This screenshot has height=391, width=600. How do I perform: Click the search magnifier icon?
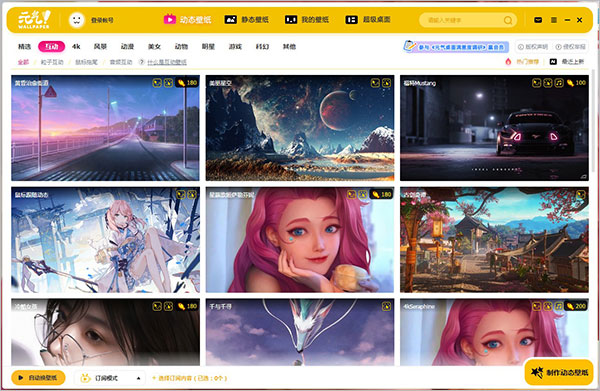[508, 20]
